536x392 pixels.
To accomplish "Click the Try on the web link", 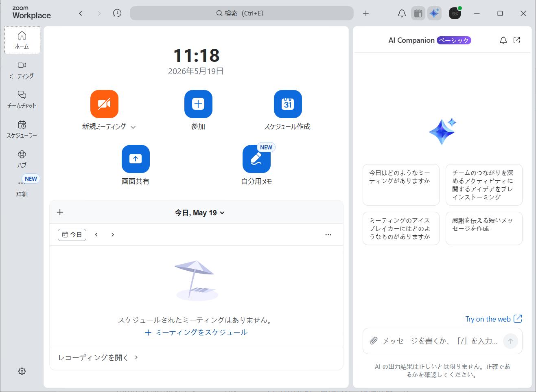I will [x=494, y=319].
